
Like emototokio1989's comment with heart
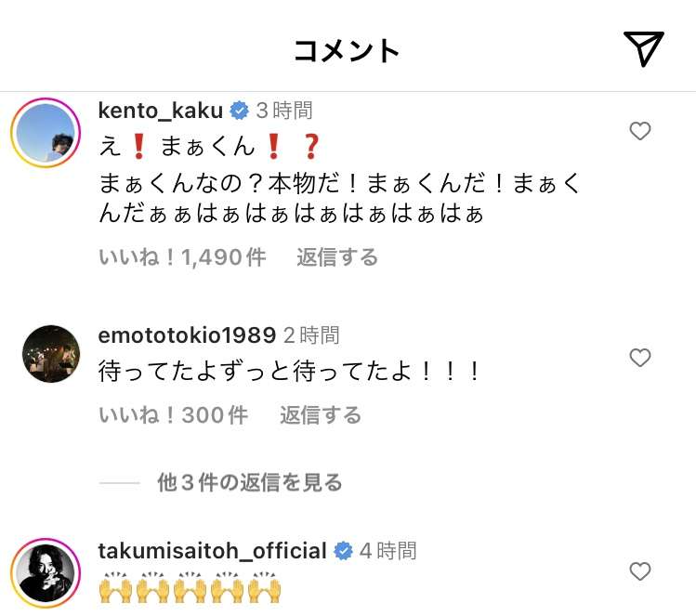coord(640,358)
